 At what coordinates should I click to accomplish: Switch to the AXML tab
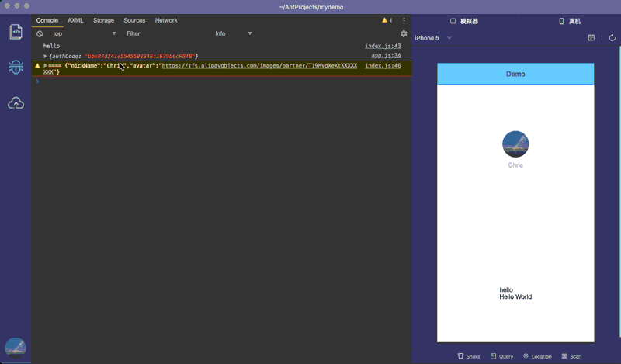pyautogui.click(x=75, y=20)
